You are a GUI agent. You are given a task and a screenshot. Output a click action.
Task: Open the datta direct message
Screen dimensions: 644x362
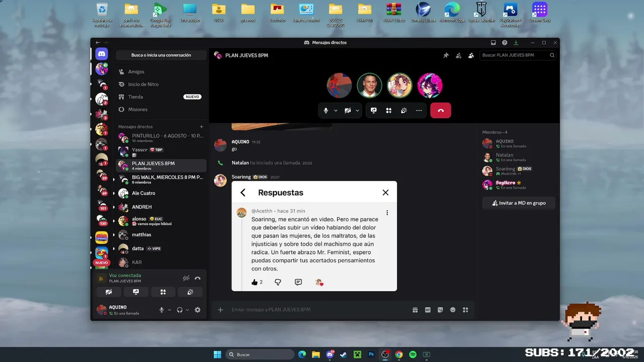point(161,248)
